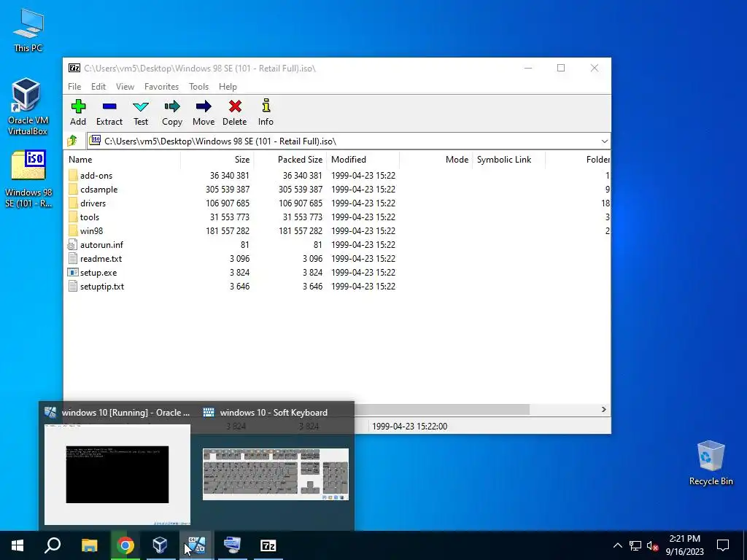Screen dimensions: 747x560
Task: Open This PC desktop icon
Action: (28, 31)
